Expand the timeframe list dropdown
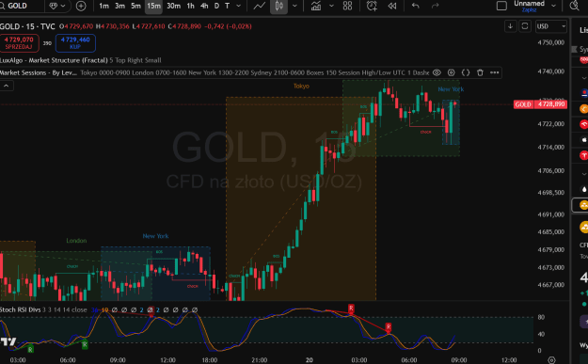This screenshot has height=364, width=588. click(x=239, y=6)
